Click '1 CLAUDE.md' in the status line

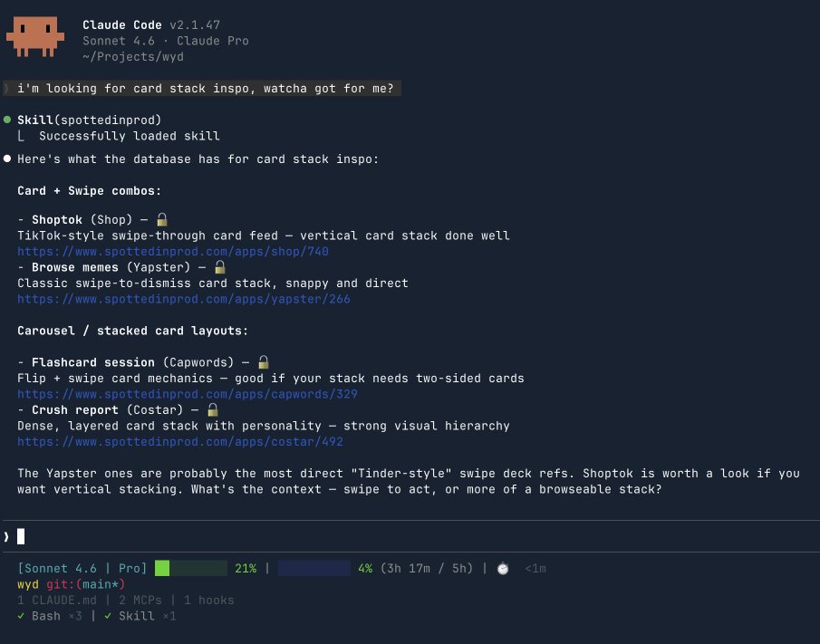coord(57,601)
